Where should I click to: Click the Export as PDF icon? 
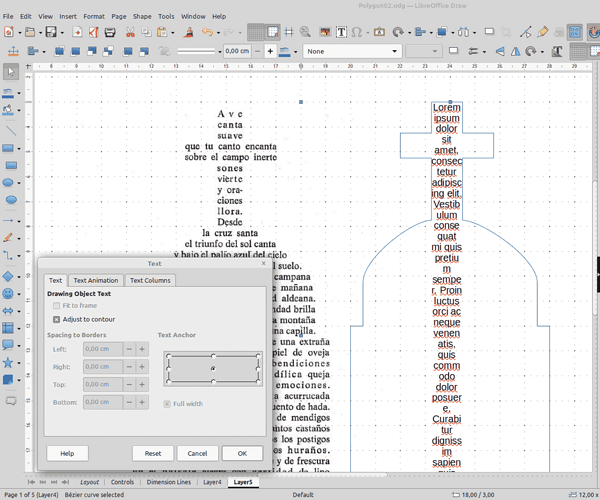[93, 32]
